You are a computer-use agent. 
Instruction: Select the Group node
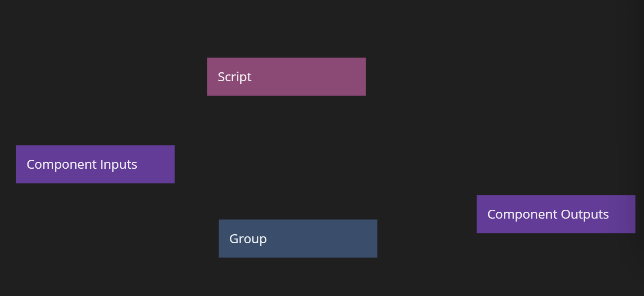pos(297,238)
